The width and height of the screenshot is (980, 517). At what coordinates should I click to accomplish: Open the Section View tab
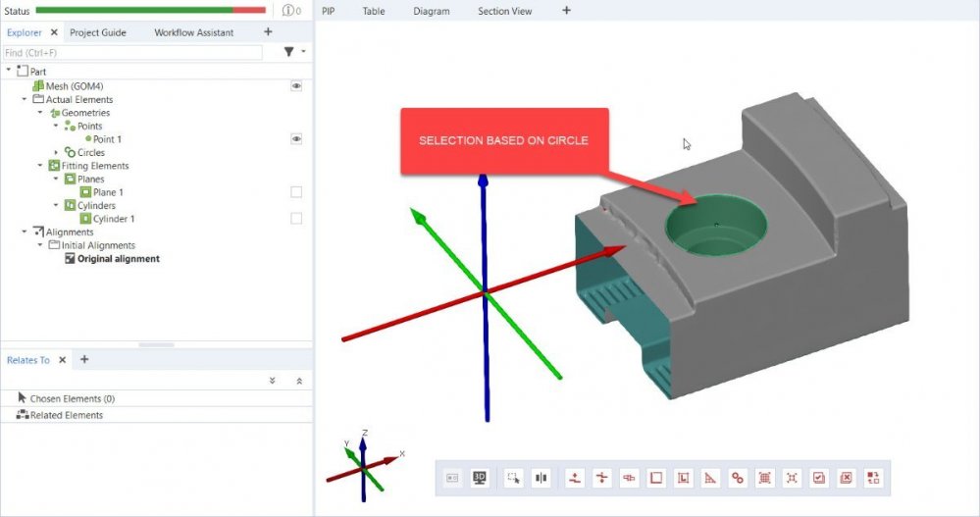(505, 12)
